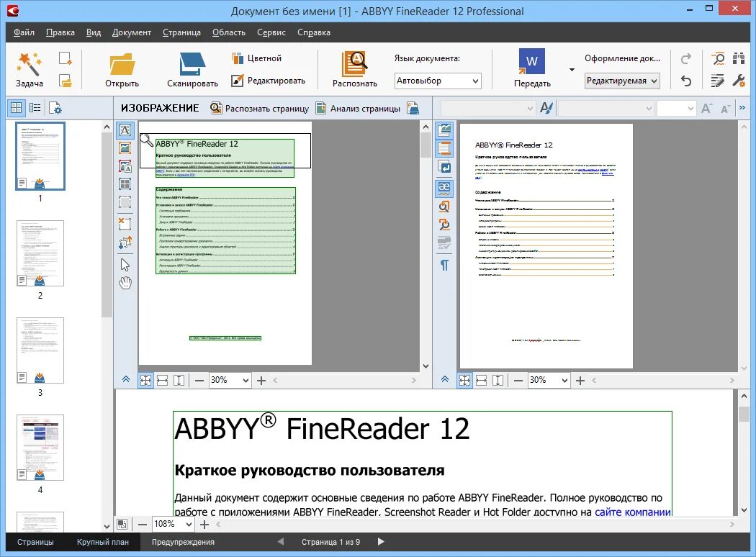756x557 pixels.
Task: Open the style editor A icon
Action: click(x=546, y=108)
